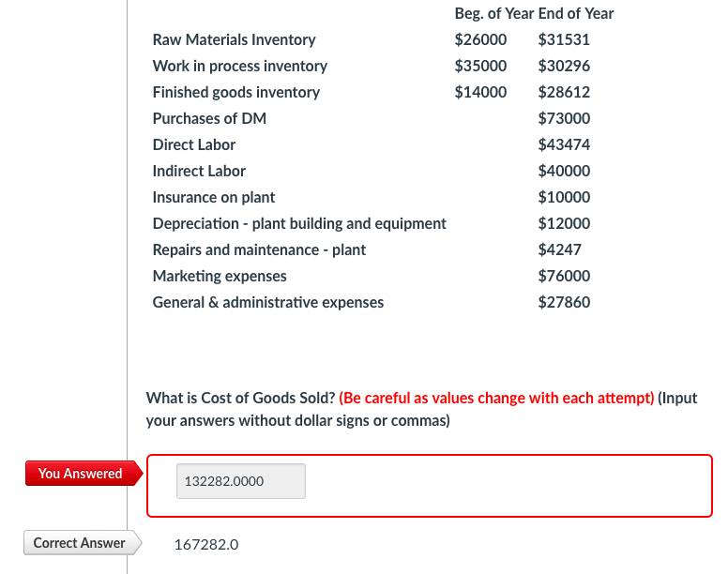Click the Direct Labor amount $43474
The image size is (728, 574).
tap(564, 144)
